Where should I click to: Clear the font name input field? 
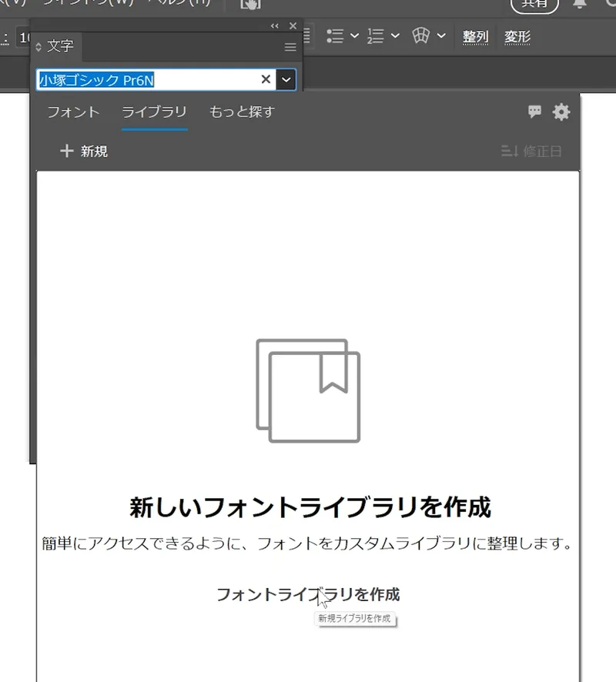(x=265, y=79)
